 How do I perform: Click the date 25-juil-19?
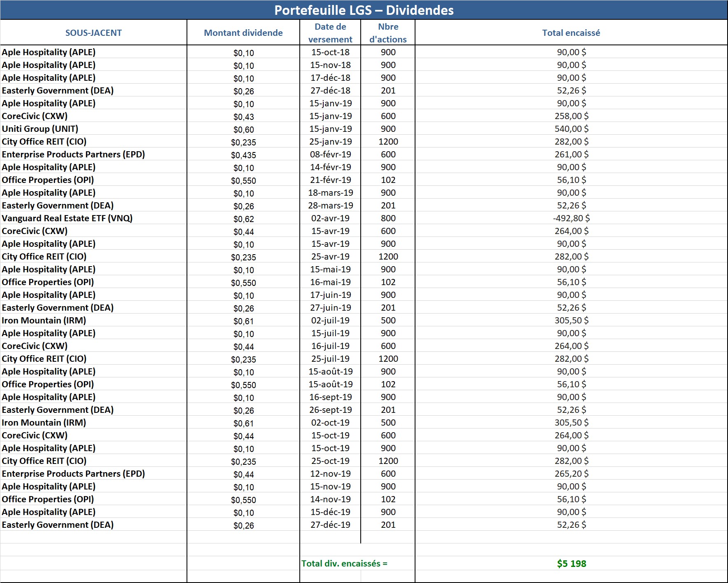click(330, 359)
